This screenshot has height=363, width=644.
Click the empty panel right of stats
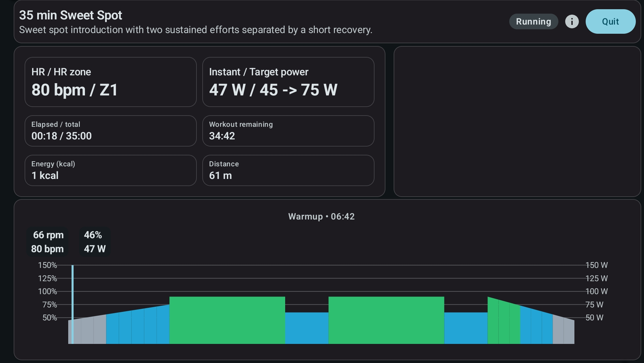pos(517,121)
